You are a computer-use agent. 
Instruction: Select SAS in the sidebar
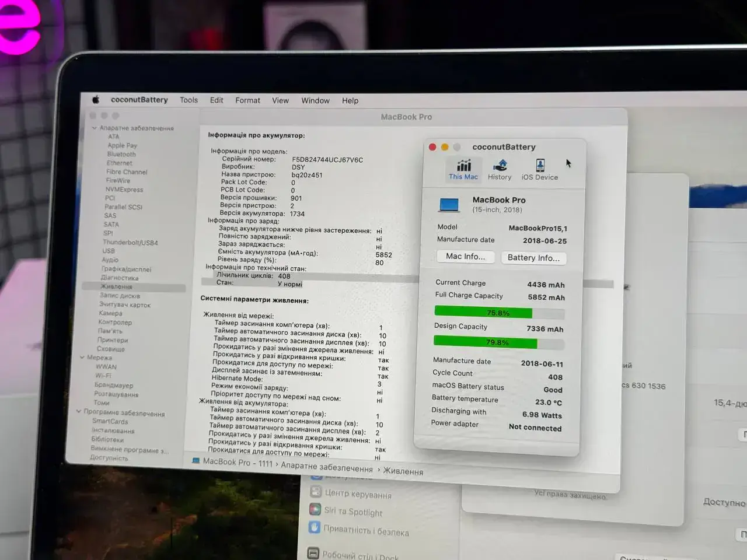pos(110,215)
